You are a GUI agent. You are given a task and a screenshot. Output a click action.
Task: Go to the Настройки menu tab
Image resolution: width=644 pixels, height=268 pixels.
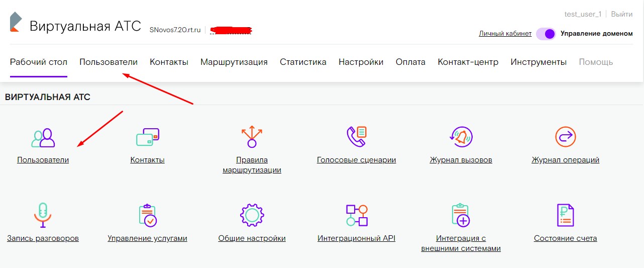pos(361,62)
